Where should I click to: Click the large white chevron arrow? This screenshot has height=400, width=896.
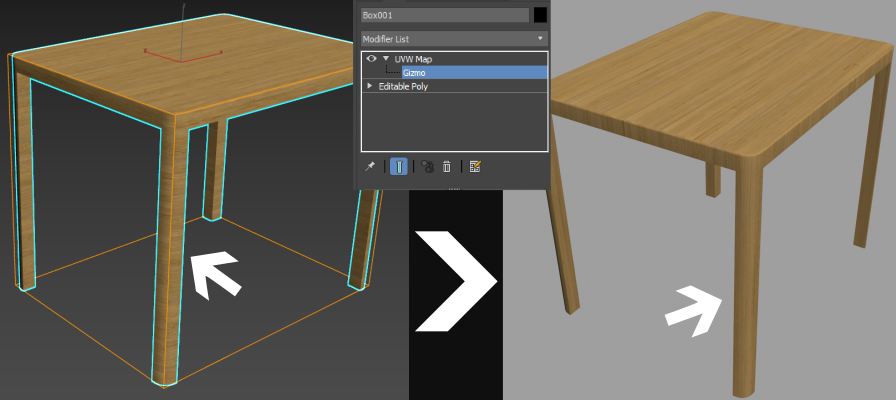pyautogui.click(x=457, y=281)
